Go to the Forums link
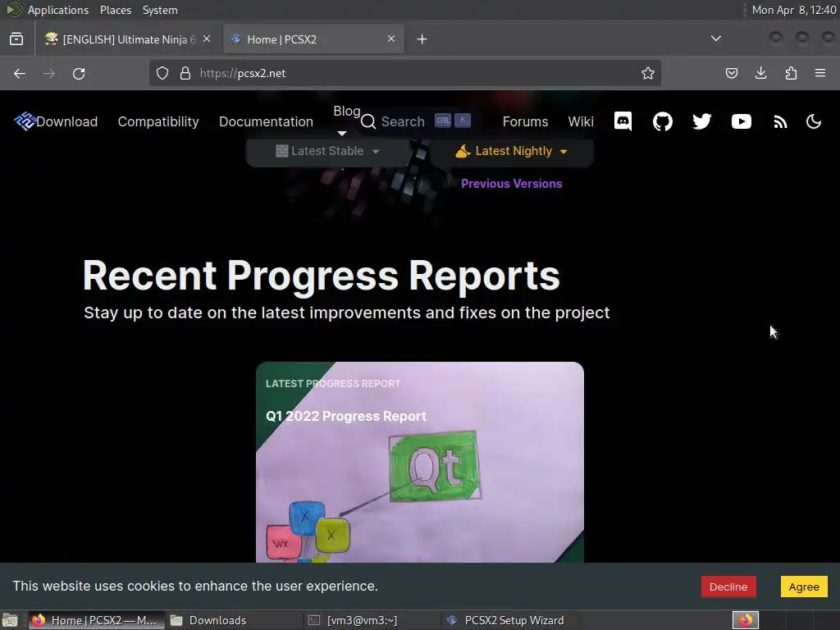 coord(525,121)
